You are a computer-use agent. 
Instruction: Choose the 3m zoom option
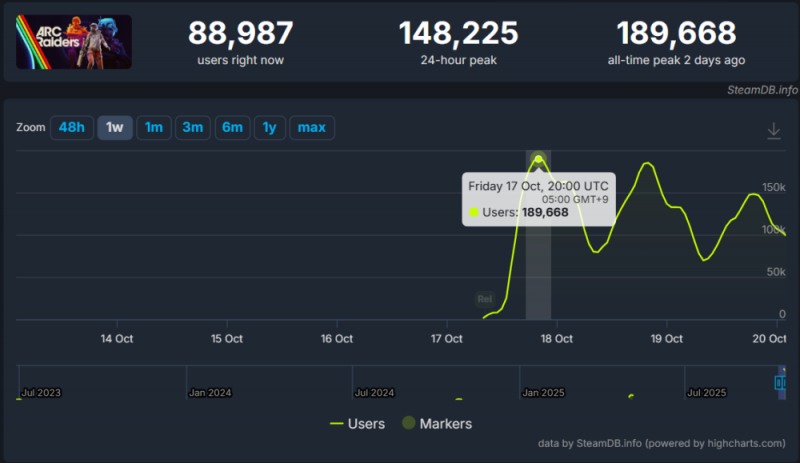pyautogui.click(x=192, y=128)
